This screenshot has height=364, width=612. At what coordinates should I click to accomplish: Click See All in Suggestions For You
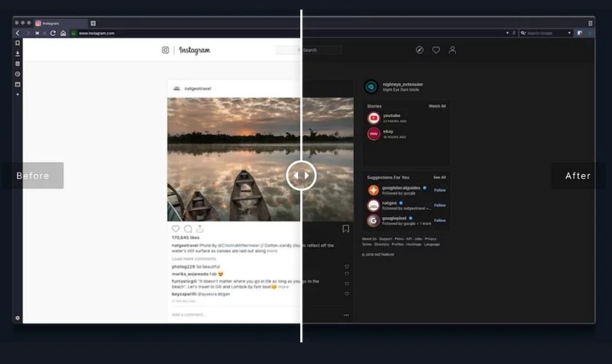click(x=439, y=178)
